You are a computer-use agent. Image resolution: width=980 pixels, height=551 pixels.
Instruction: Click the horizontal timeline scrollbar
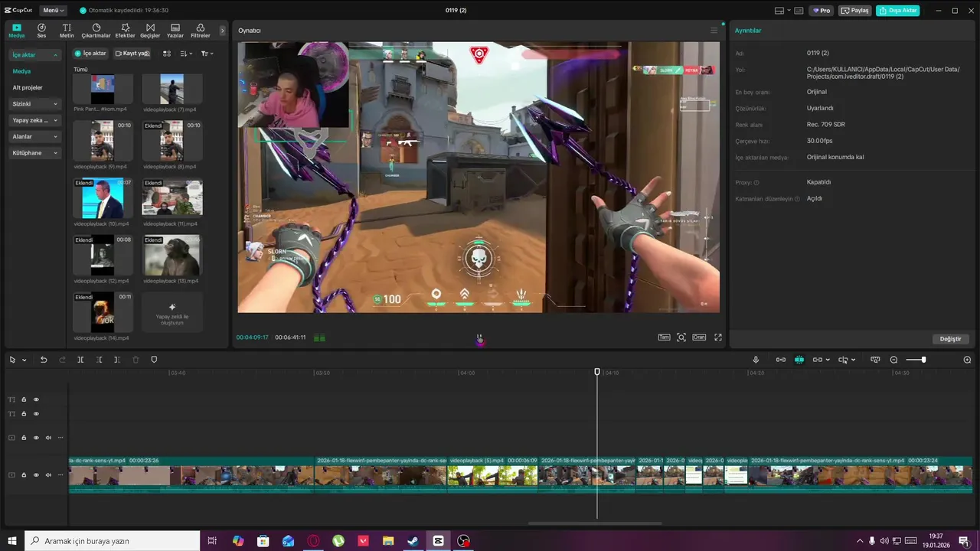click(x=595, y=523)
